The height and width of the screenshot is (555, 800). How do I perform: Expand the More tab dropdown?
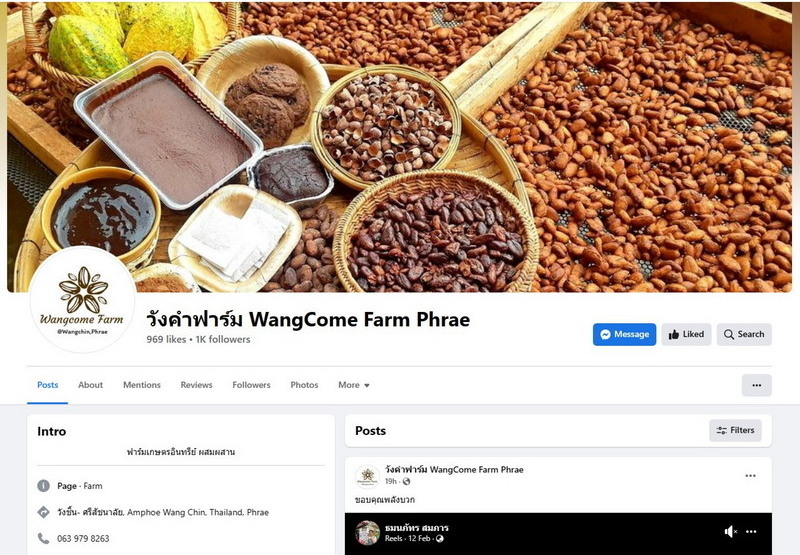click(354, 385)
